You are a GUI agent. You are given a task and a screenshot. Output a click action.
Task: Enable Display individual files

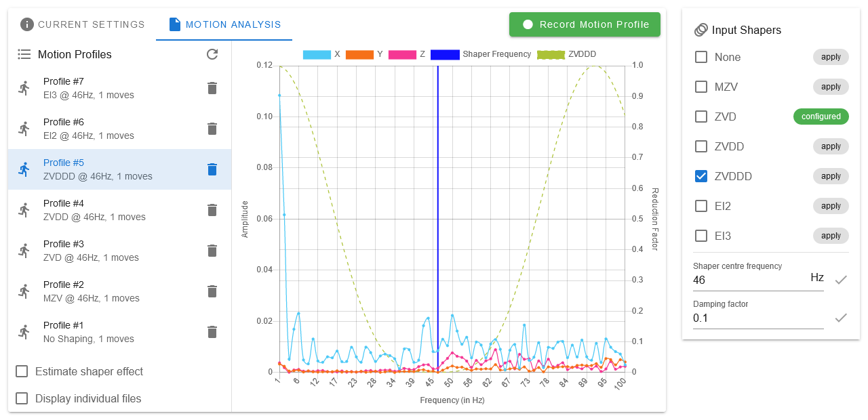coord(22,398)
